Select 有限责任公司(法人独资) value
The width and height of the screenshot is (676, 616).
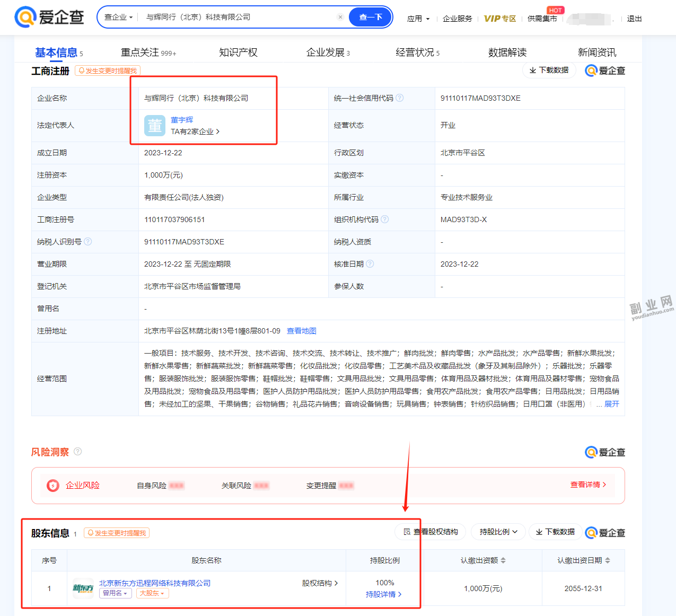(184, 197)
